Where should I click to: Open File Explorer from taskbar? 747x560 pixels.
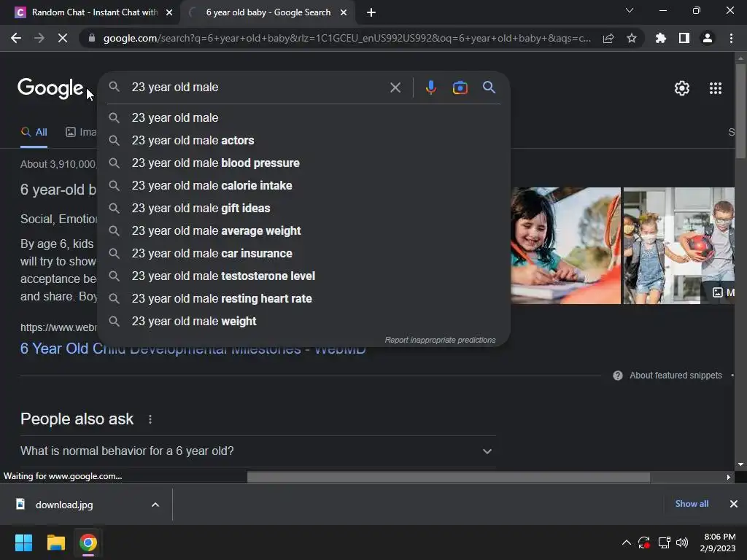click(55, 542)
